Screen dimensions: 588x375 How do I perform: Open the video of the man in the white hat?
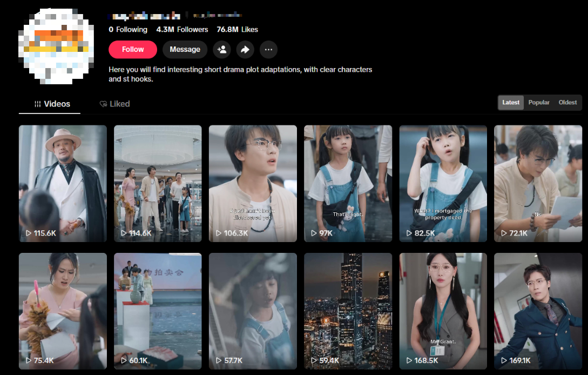[x=63, y=183]
